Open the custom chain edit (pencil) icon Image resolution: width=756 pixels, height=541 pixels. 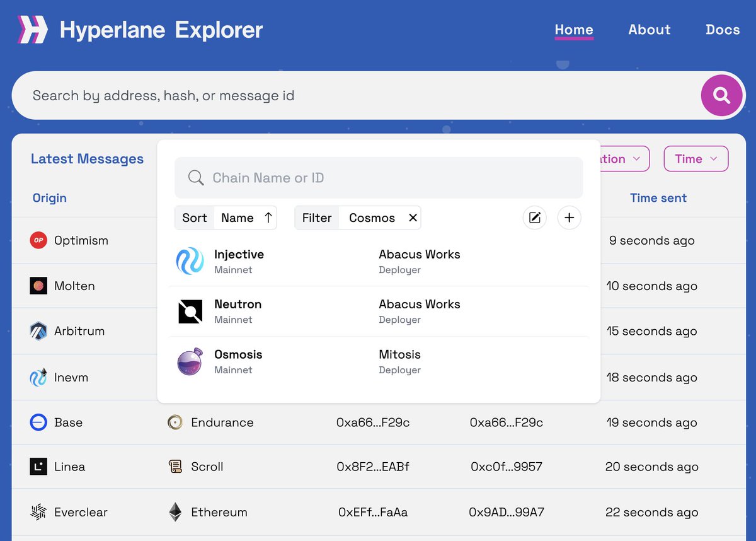pyautogui.click(x=534, y=217)
